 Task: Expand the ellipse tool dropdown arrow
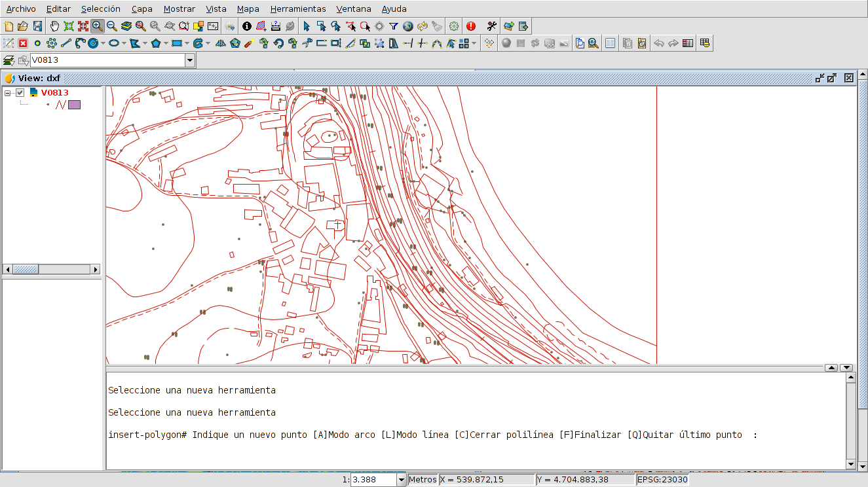coord(124,44)
